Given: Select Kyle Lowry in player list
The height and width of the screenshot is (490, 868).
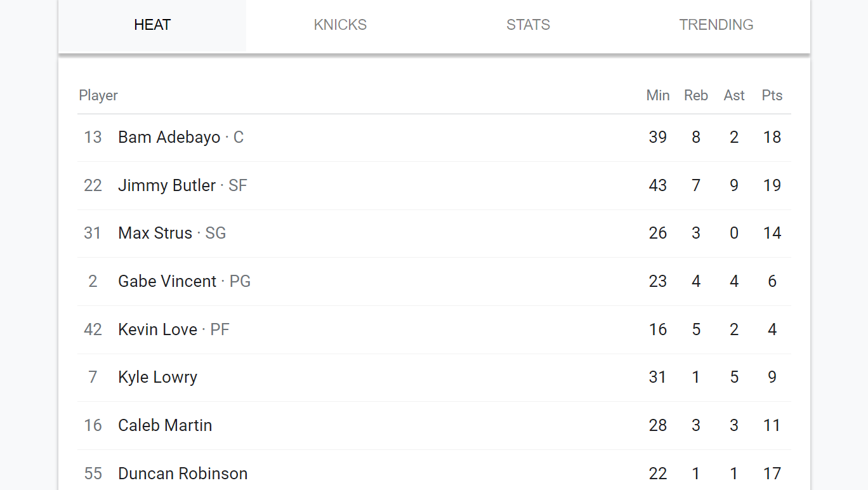Looking at the screenshot, I should (157, 378).
